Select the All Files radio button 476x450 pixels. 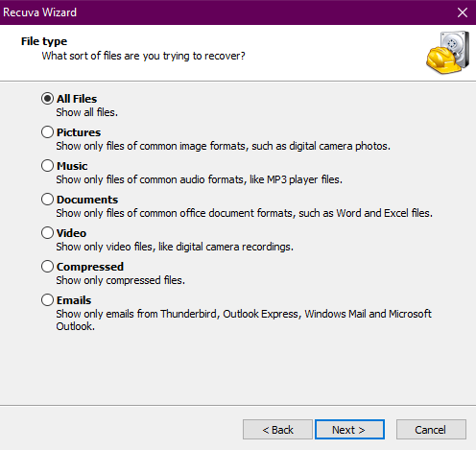(47, 99)
